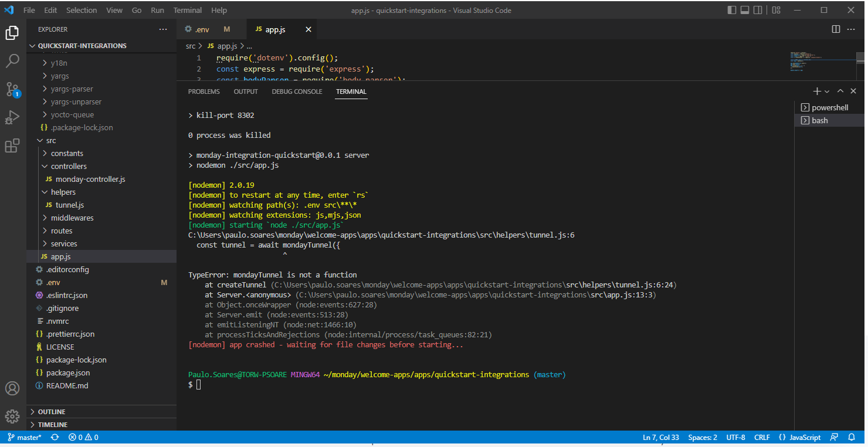Open Source Control view with 1 badge

pyautogui.click(x=12, y=89)
